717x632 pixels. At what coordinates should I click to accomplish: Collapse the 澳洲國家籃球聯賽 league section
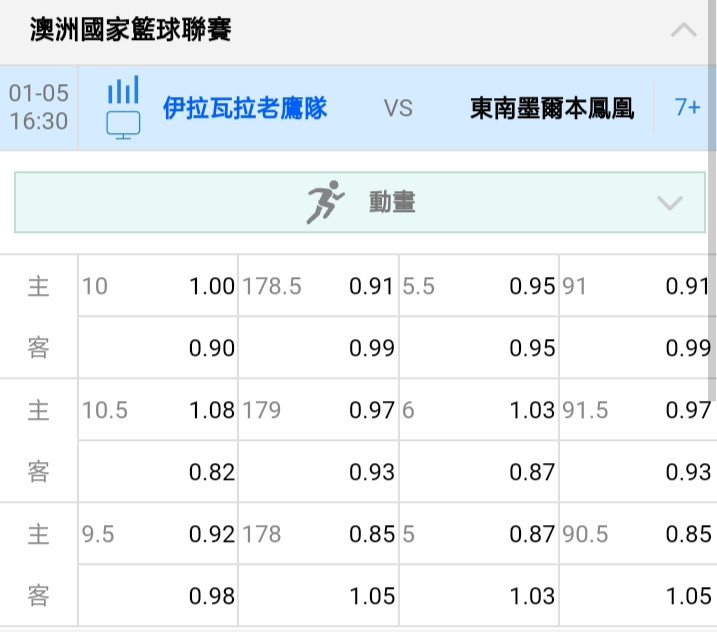684,30
